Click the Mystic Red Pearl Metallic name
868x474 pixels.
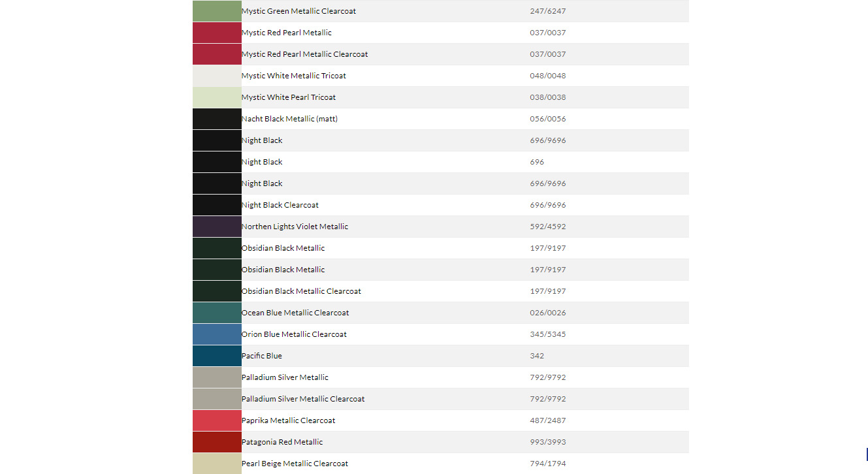click(287, 33)
